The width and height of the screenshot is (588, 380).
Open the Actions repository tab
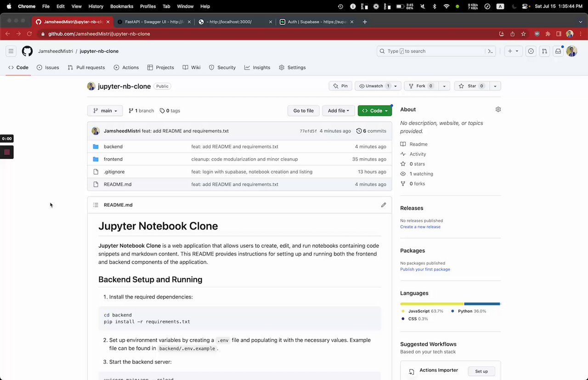point(126,68)
